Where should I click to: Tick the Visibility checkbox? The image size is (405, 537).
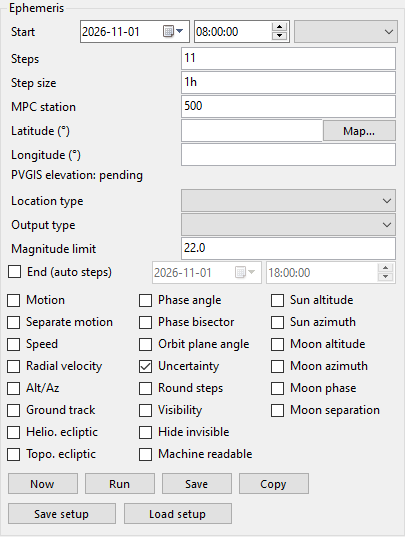145,410
